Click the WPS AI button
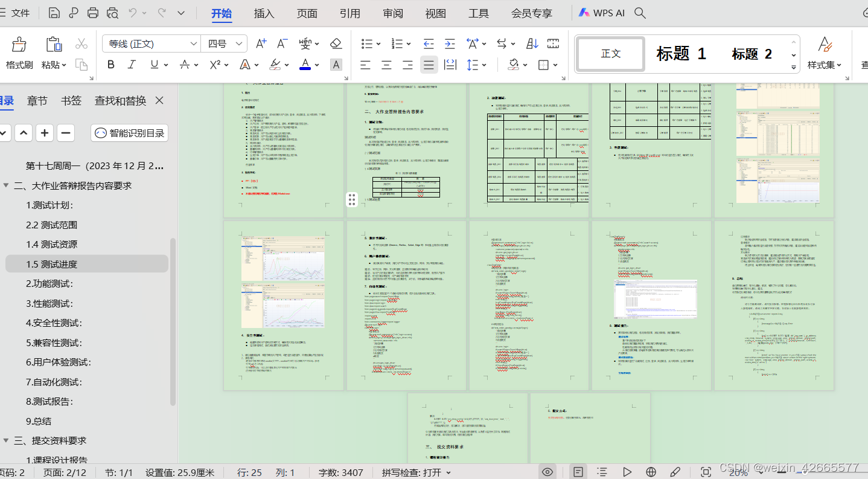 click(x=601, y=13)
